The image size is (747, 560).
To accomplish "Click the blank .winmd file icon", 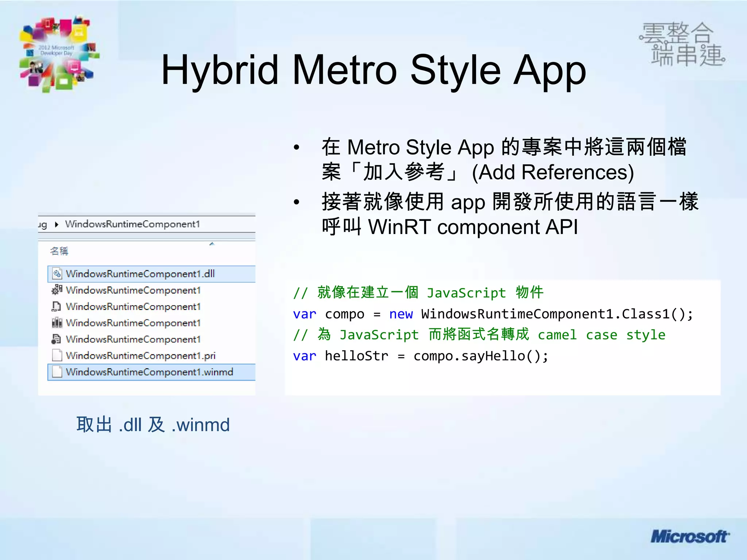I will point(57,372).
